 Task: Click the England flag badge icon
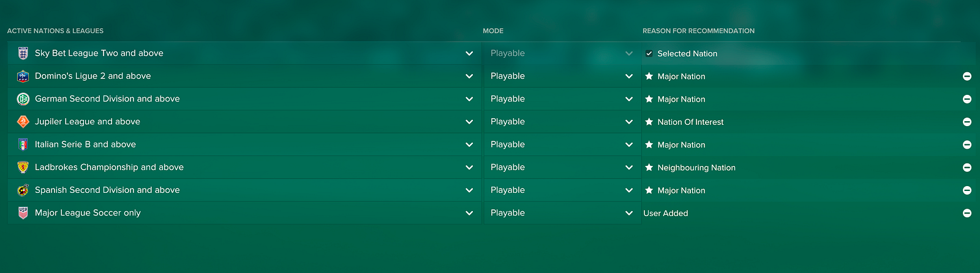tap(23, 53)
